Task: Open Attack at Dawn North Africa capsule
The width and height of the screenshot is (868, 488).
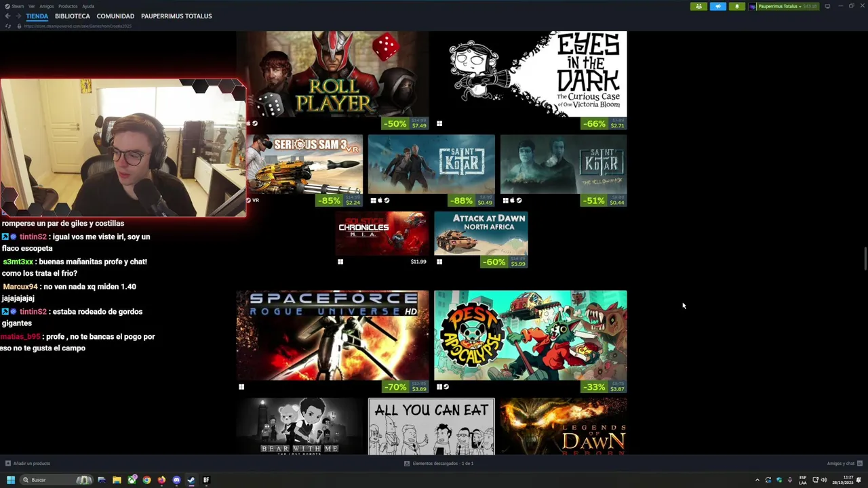Action: pos(481,233)
